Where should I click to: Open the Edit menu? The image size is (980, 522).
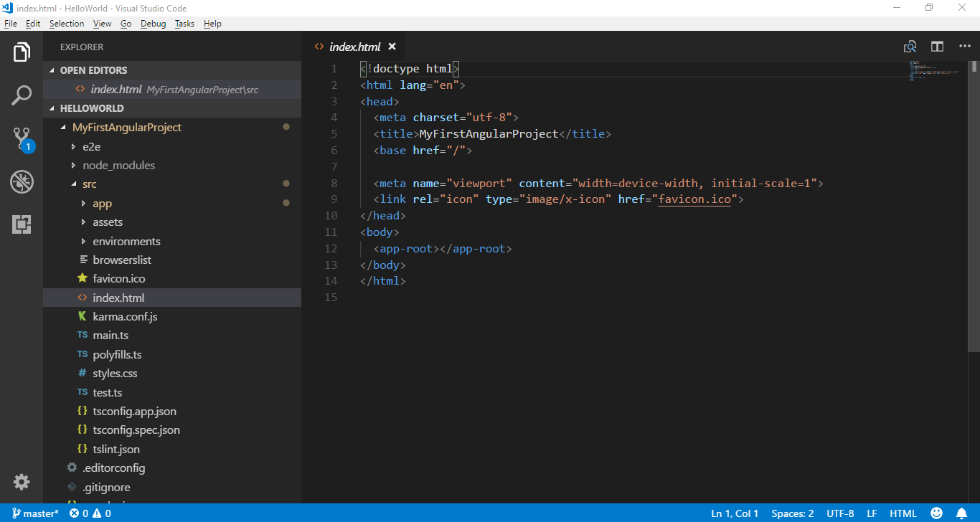[33, 24]
